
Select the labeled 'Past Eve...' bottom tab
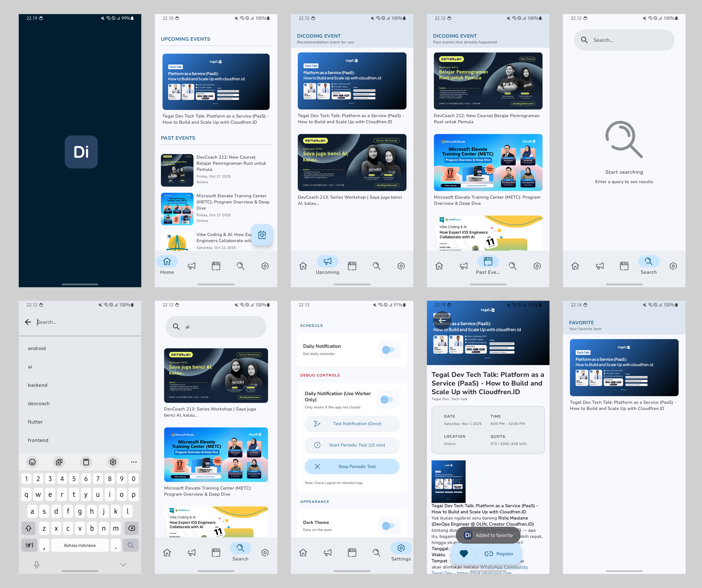click(488, 266)
